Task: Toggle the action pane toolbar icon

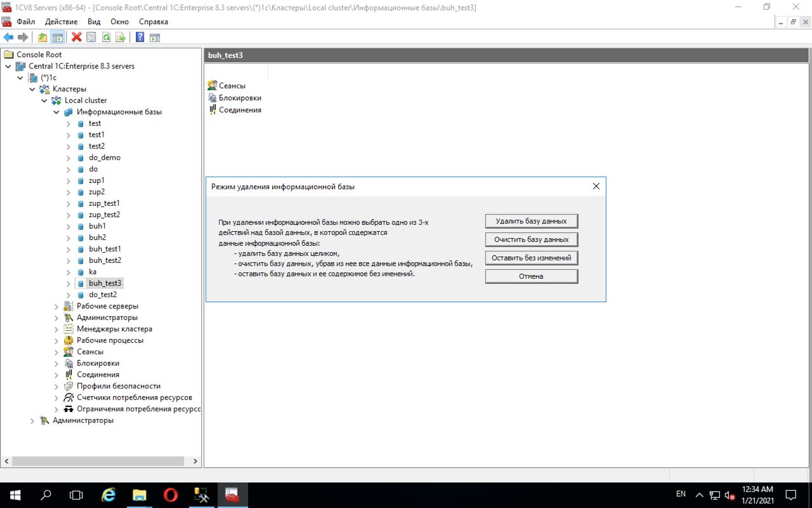Action: tap(155, 37)
